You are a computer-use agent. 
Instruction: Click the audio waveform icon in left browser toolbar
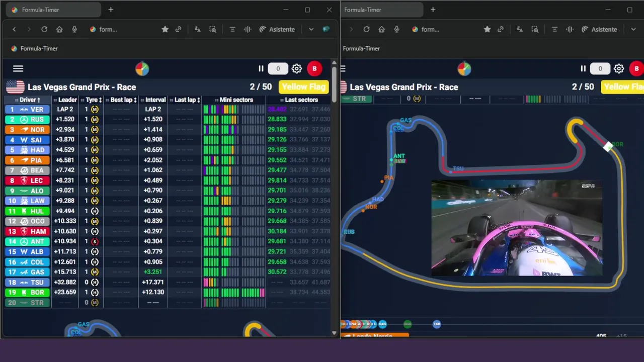pos(248,29)
